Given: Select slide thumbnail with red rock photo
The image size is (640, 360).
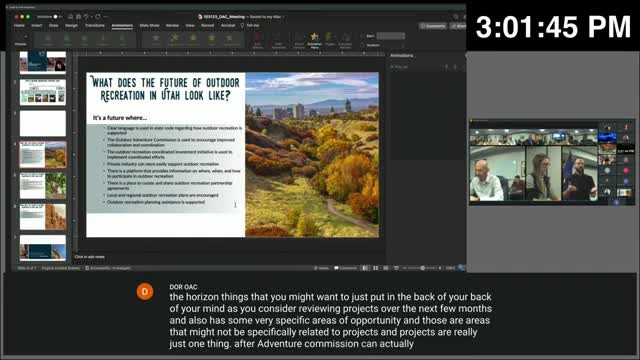Looking at the screenshot, I should tap(43, 217).
